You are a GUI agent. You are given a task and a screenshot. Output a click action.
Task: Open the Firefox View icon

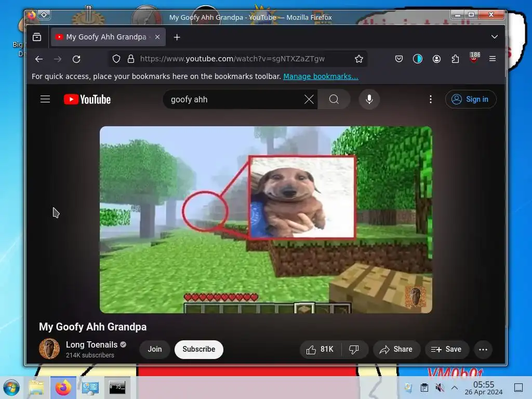point(37,37)
